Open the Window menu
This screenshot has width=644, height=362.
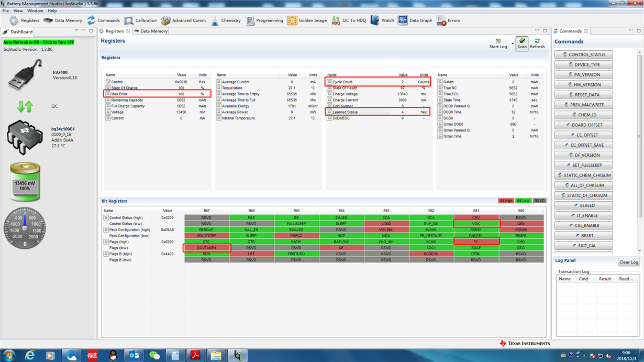[x=35, y=10]
